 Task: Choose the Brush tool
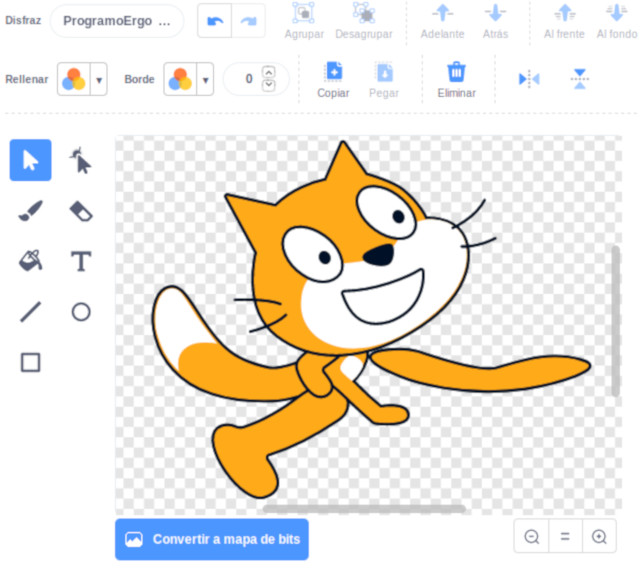(31, 211)
